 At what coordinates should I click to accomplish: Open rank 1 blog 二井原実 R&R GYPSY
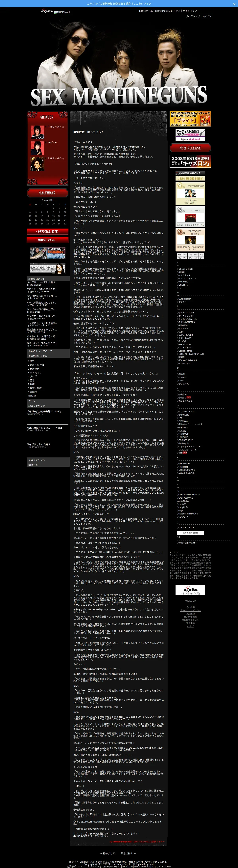click(190, 193)
